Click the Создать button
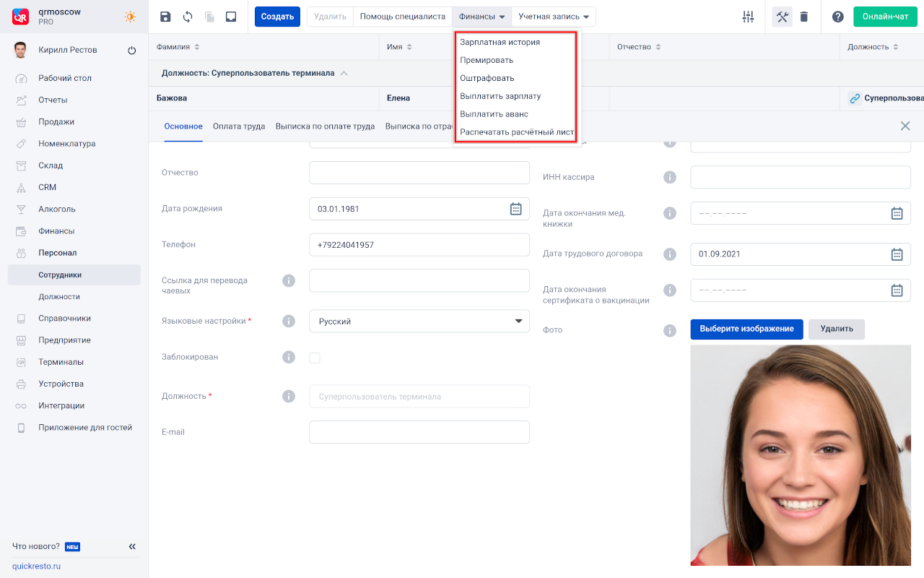This screenshot has height=578, width=924. (x=277, y=17)
